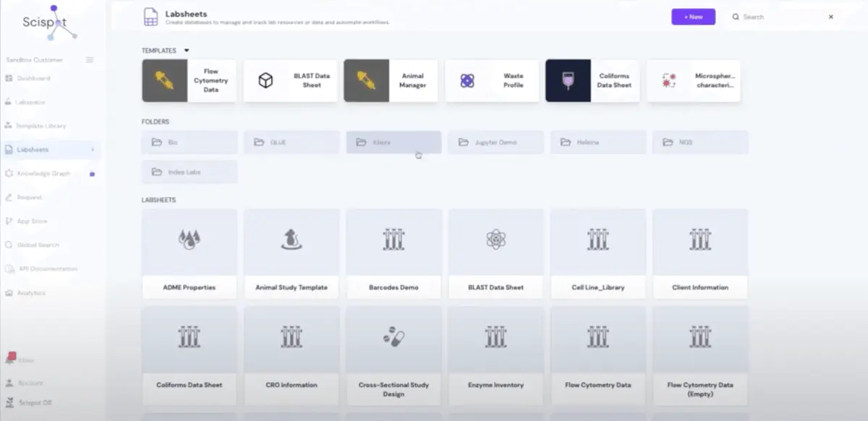This screenshot has height=421, width=868.
Task: Click the Client Information test tubes icon
Action: (x=700, y=239)
